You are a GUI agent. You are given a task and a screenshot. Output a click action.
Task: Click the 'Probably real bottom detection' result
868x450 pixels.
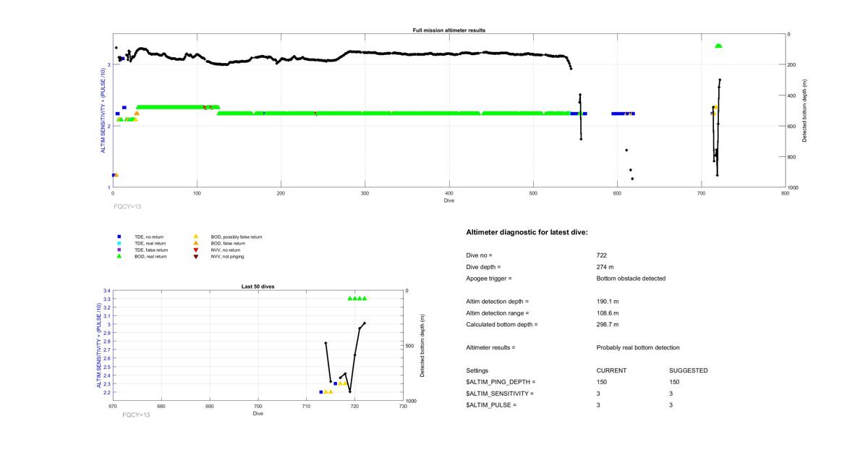click(638, 348)
